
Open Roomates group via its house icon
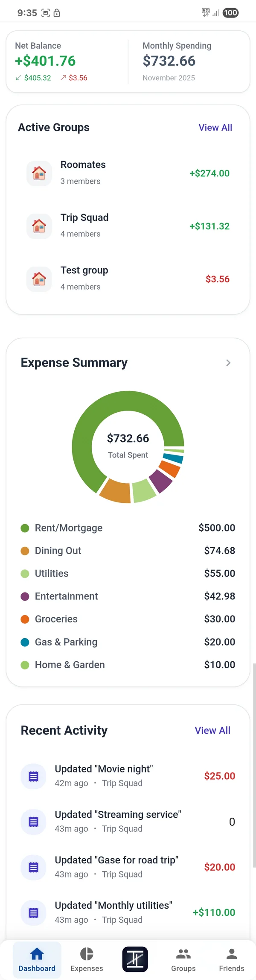pyautogui.click(x=39, y=173)
